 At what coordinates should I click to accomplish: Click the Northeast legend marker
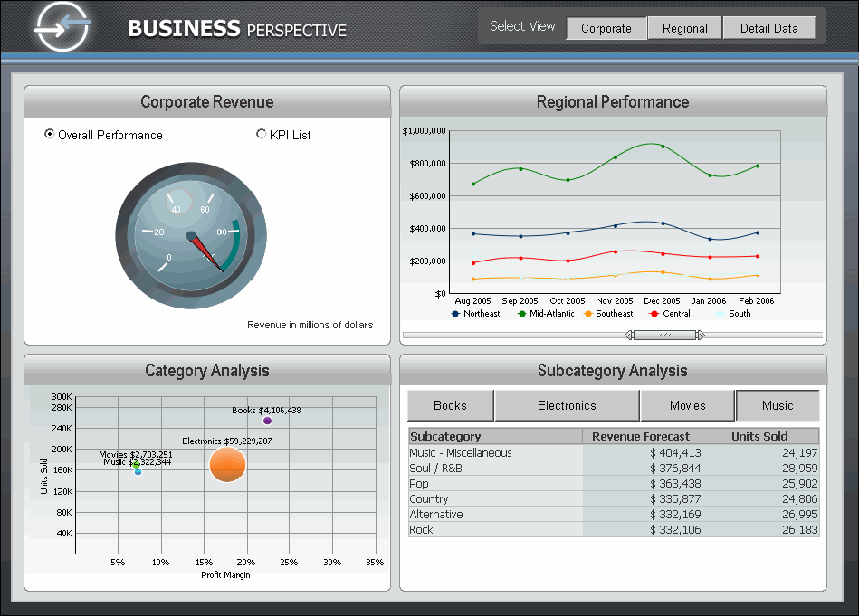coord(455,314)
